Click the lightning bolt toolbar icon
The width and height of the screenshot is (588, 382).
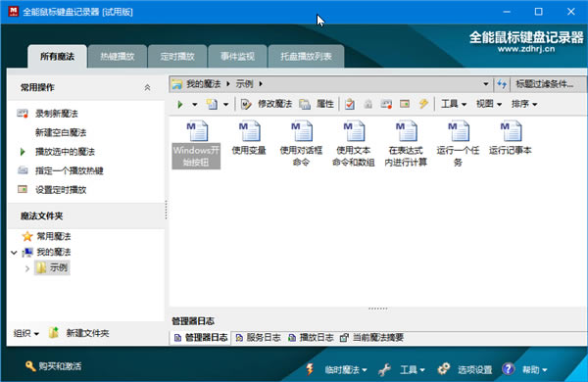click(x=423, y=104)
